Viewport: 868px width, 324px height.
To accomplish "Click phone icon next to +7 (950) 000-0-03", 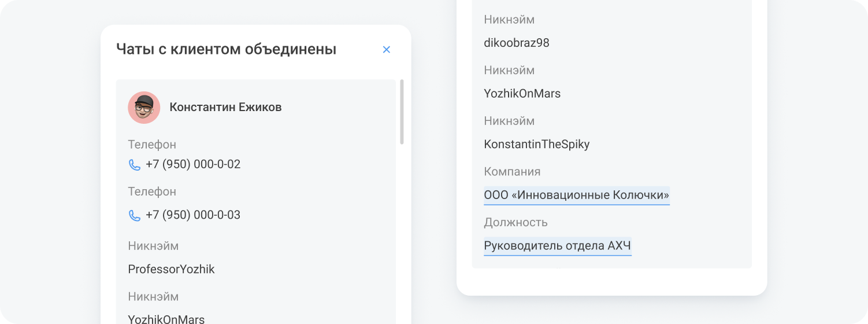I will (x=135, y=216).
